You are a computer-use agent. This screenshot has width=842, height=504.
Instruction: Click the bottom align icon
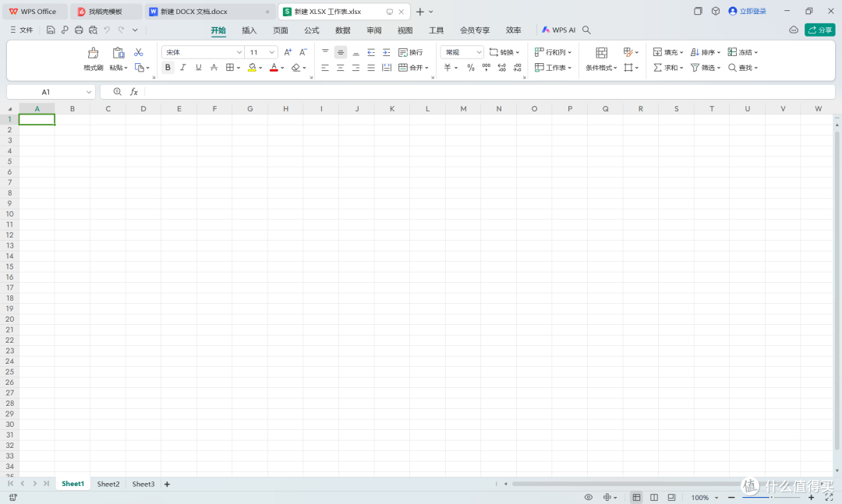coord(356,52)
